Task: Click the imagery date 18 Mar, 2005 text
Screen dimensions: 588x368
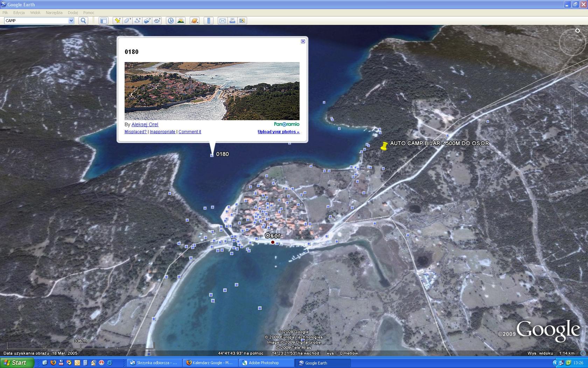Action: click(65, 353)
